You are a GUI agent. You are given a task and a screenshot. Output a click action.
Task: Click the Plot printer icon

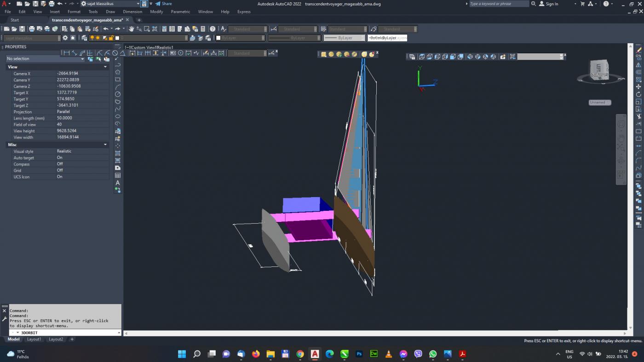click(32, 29)
